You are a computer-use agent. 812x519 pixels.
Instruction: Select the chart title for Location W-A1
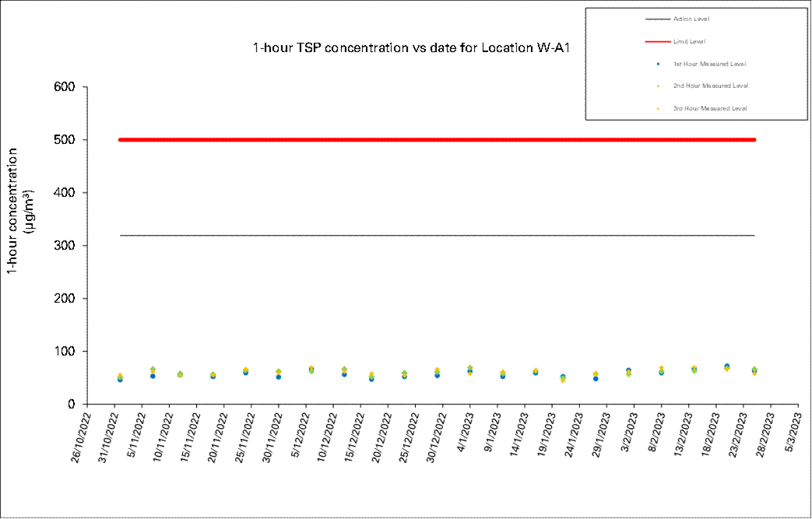pyautogui.click(x=413, y=48)
